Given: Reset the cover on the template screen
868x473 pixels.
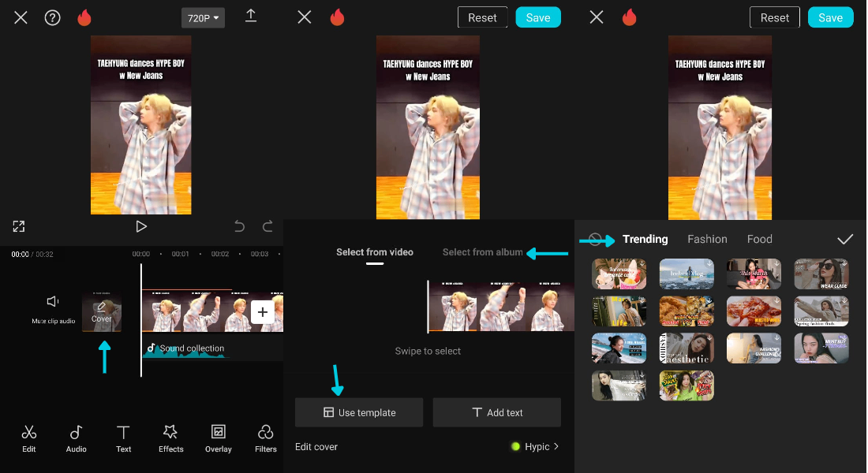Looking at the screenshot, I should click(774, 17).
